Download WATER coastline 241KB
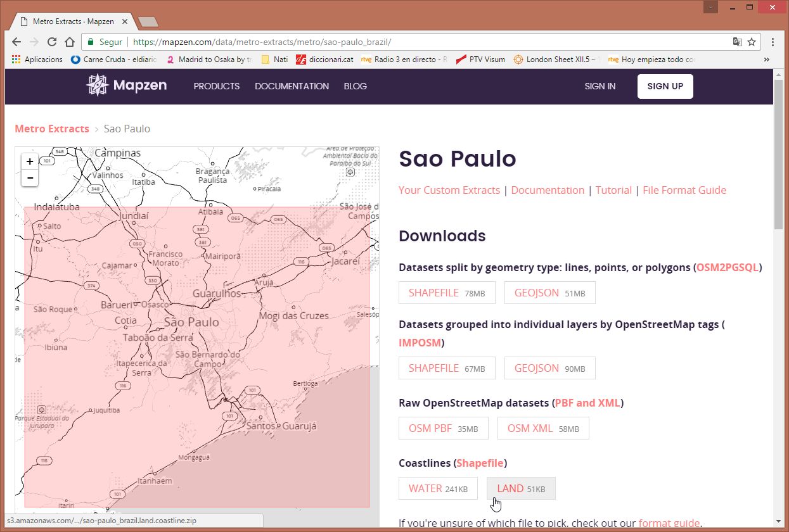789x532 pixels. [x=438, y=488]
